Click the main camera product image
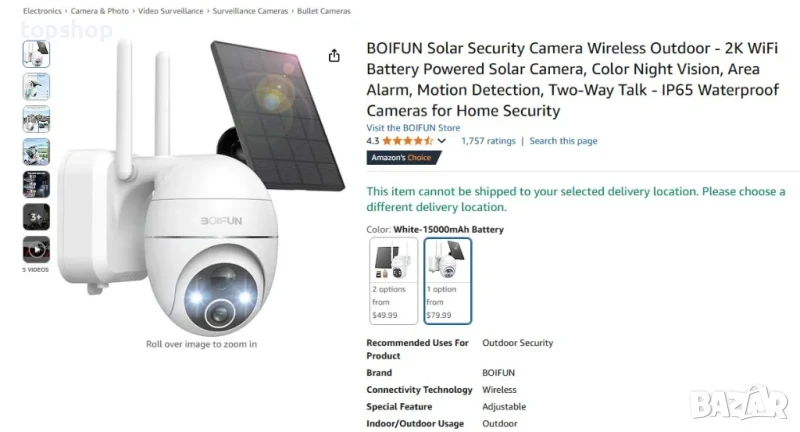This screenshot has height=432, width=800. pyautogui.click(x=200, y=200)
